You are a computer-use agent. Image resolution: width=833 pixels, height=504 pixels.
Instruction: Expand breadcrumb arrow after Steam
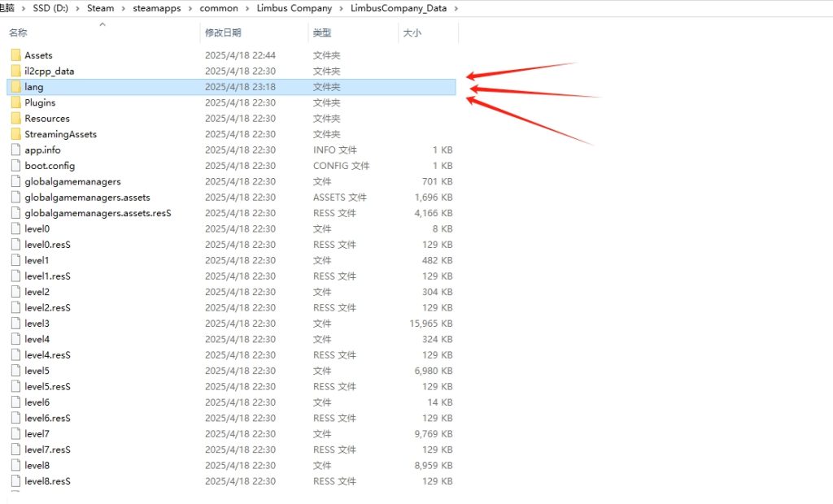tap(124, 8)
